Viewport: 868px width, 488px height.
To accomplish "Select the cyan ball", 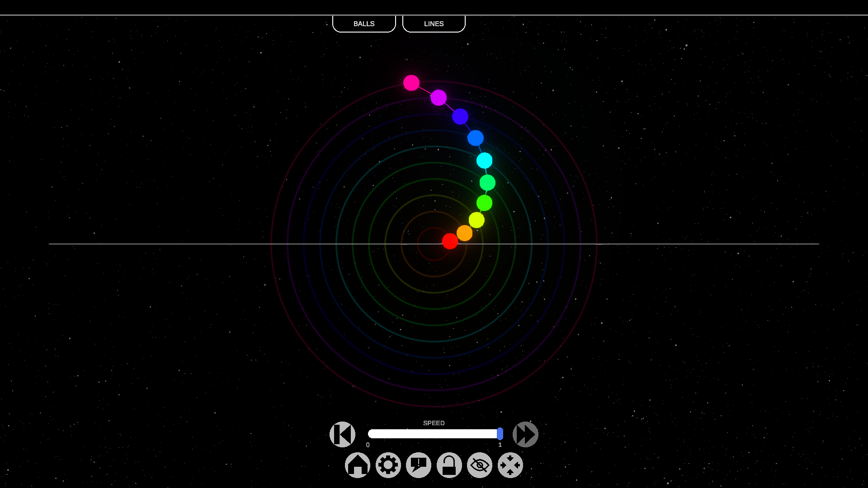I will pos(484,160).
